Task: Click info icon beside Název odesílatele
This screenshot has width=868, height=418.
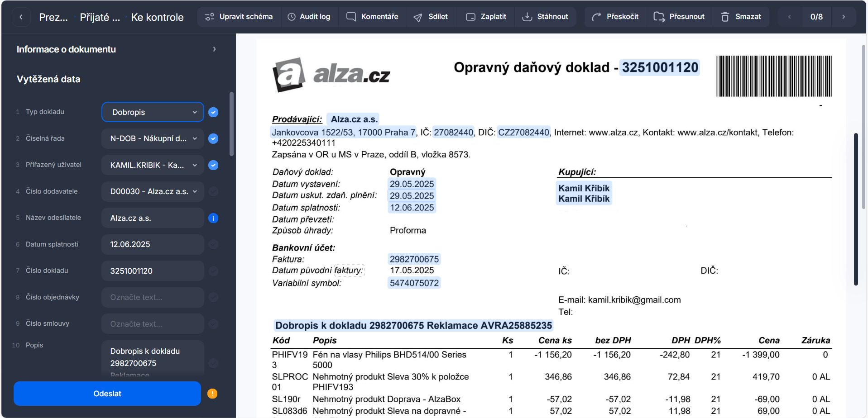Action: tap(213, 218)
